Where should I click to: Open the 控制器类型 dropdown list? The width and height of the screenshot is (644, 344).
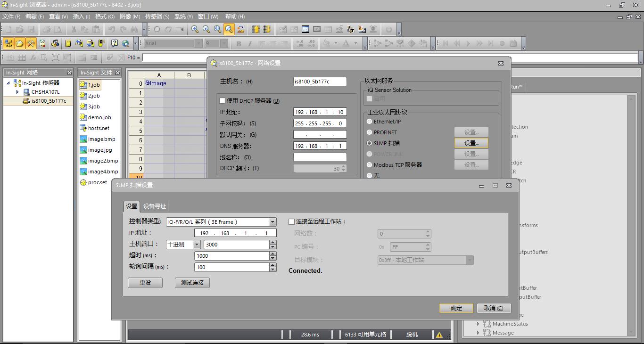pos(272,222)
